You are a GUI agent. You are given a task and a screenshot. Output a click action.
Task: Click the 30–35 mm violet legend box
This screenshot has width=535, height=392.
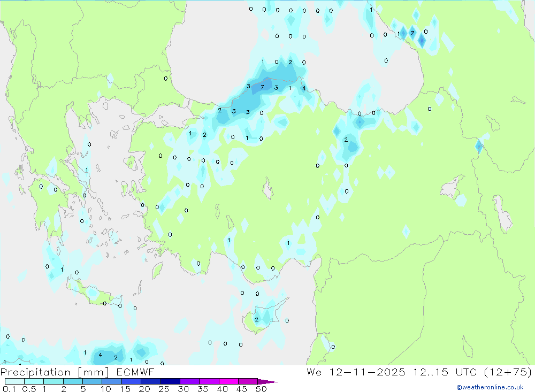pos(189,381)
